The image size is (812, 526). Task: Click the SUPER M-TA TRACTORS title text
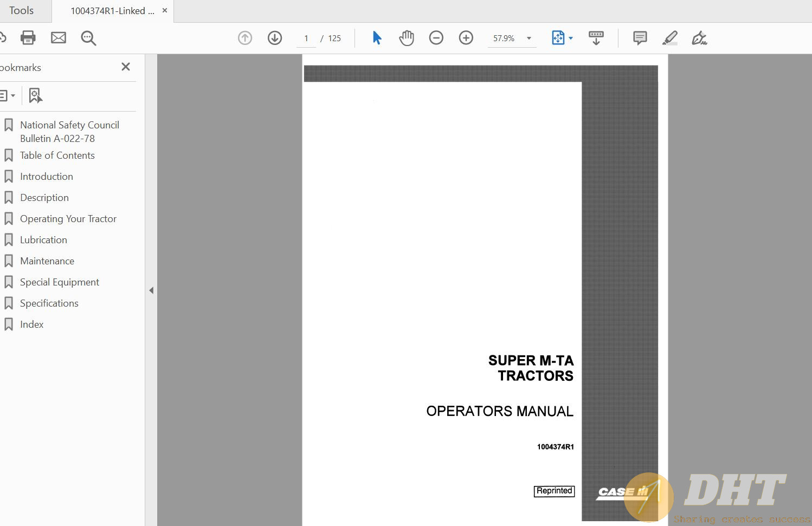point(531,368)
